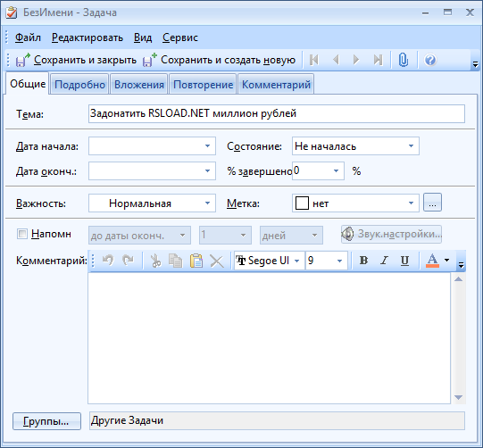This screenshot has width=483, height=448.
Task: Enable the Напомн reminder checkbox
Action: (21, 234)
